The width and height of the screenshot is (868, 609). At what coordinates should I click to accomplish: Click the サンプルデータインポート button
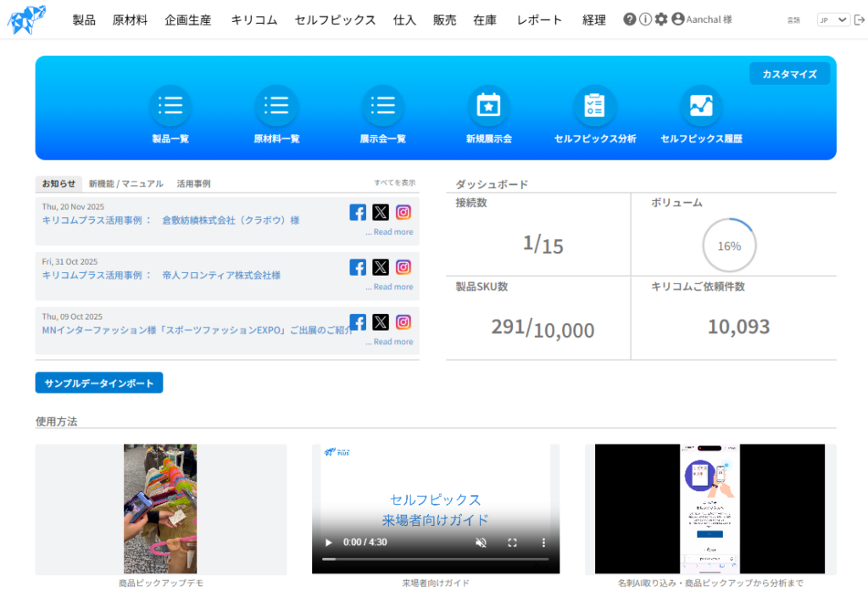coord(99,383)
